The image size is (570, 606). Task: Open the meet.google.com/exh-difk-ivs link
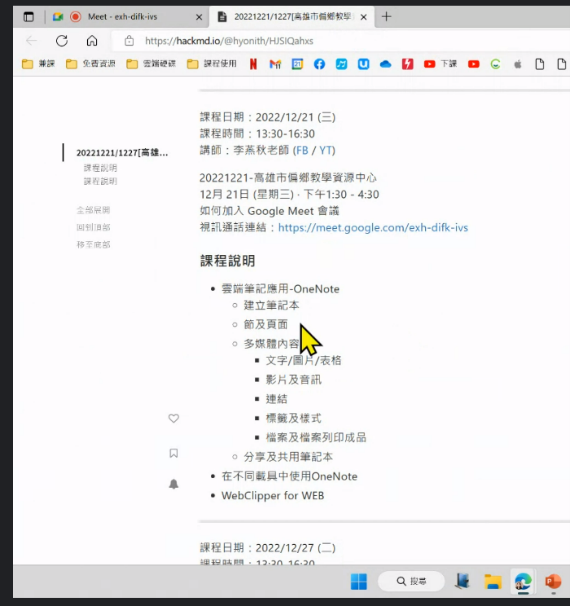click(x=373, y=228)
